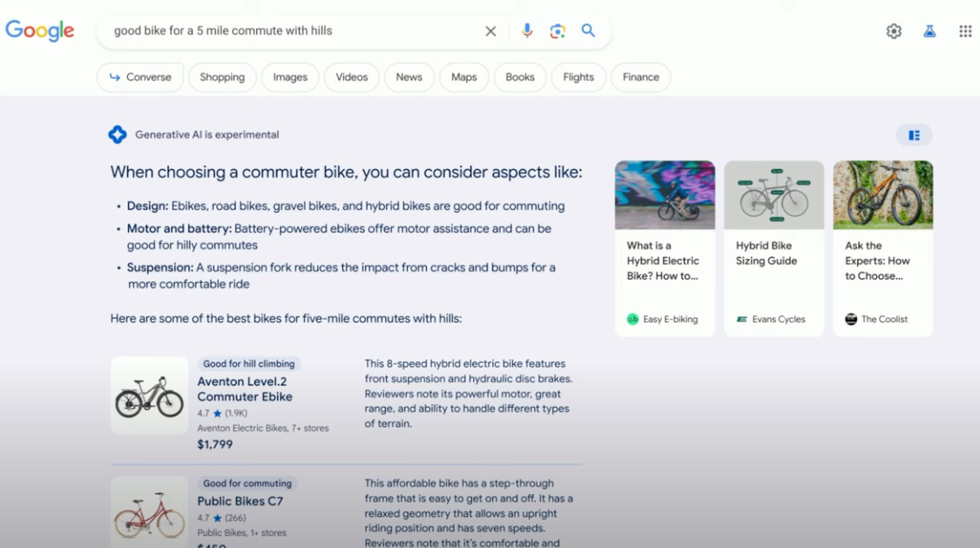Screen dimensions: 980x548
Task: Switch to the Videos filter
Action: (x=351, y=77)
